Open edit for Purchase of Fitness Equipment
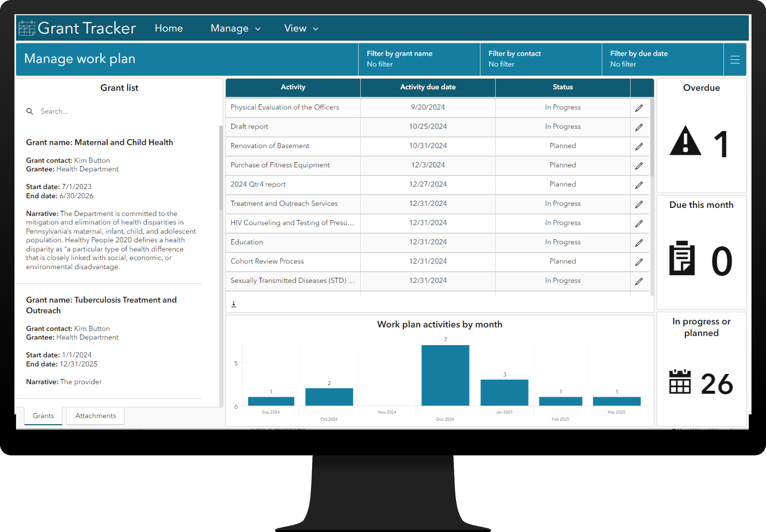Image resolution: width=766 pixels, height=532 pixels. click(x=638, y=166)
